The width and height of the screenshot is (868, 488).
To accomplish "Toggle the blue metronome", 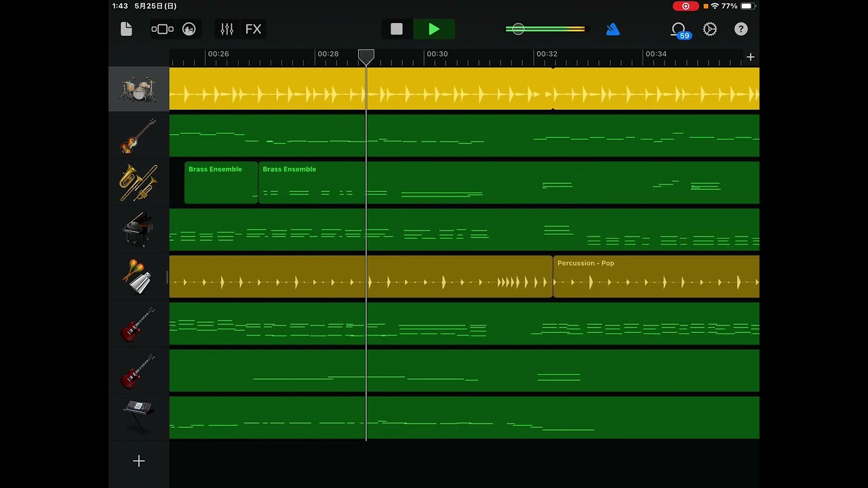I will pos(613,29).
